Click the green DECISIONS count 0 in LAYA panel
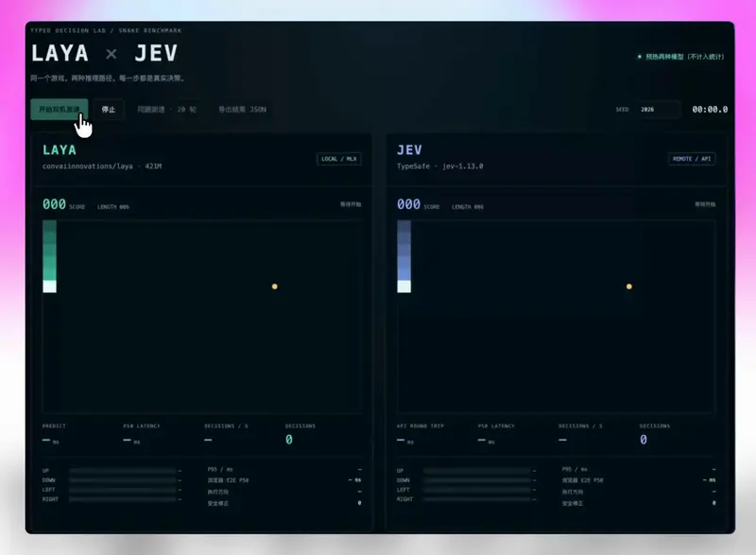756x555 pixels. point(289,440)
